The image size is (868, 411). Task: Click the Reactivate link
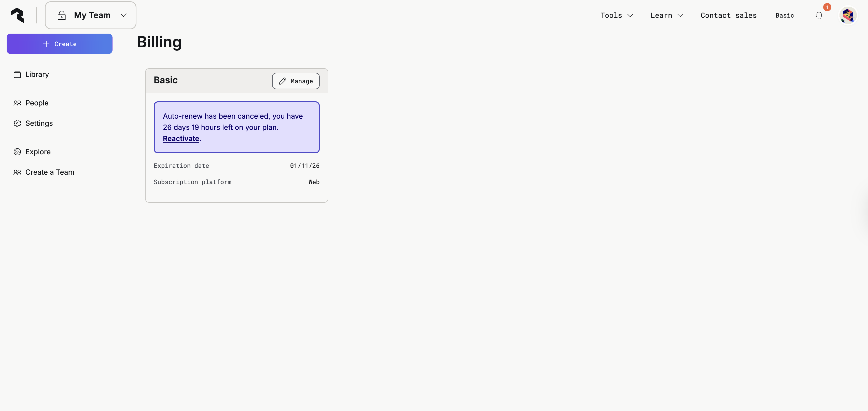click(181, 139)
